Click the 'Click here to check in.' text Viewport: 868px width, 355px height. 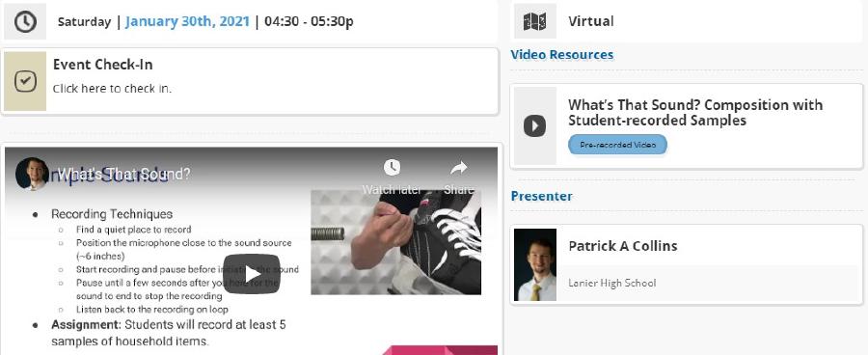pos(112,89)
